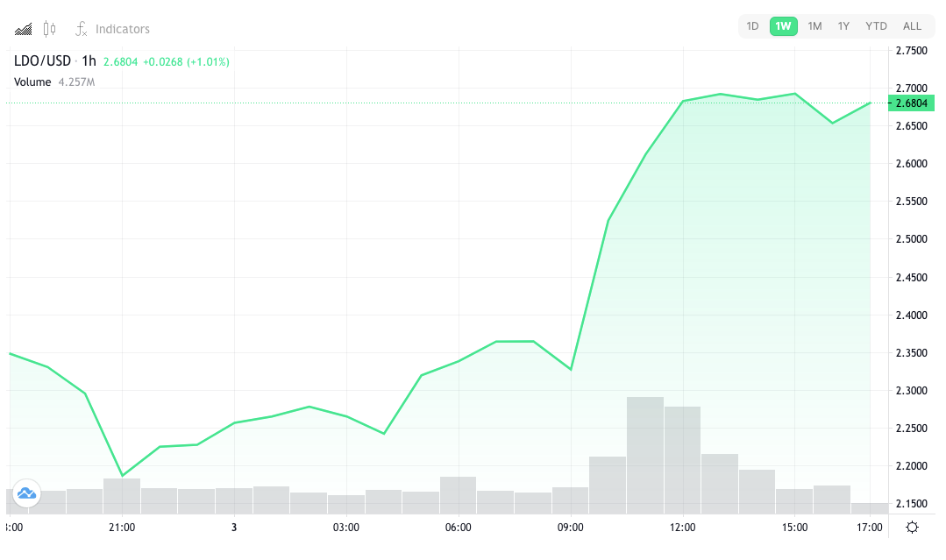The height and width of the screenshot is (560, 946).
Task: Click the +0.0268 (+1.01%) change value
Action: [x=186, y=61]
